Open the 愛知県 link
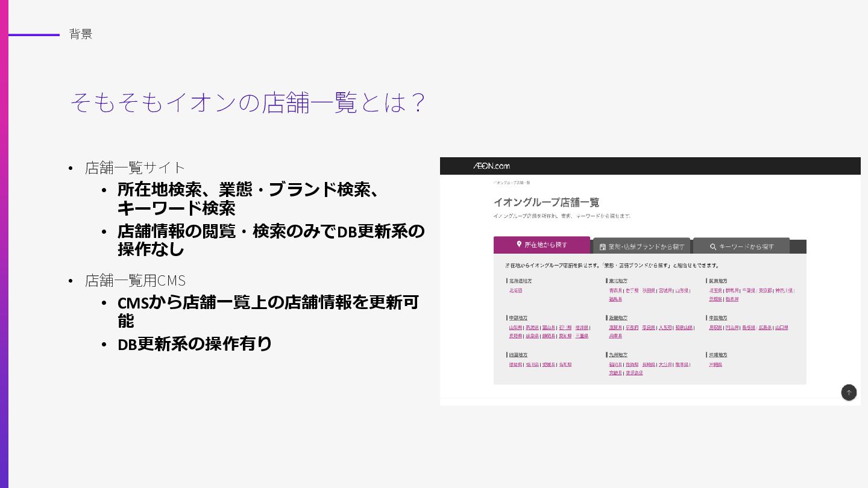Screen dimensions: 868x488 pyautogui.click(x=565, y=336)
